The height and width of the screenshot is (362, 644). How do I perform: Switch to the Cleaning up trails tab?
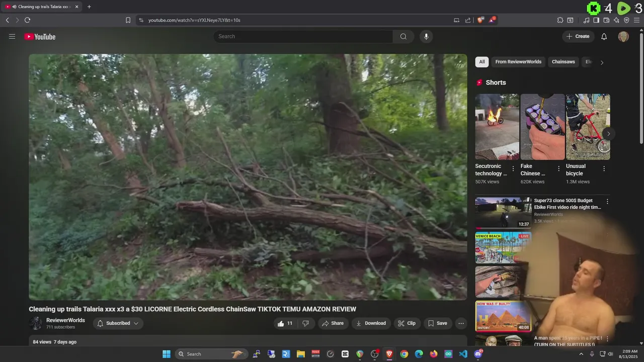[x=42, y=7]
